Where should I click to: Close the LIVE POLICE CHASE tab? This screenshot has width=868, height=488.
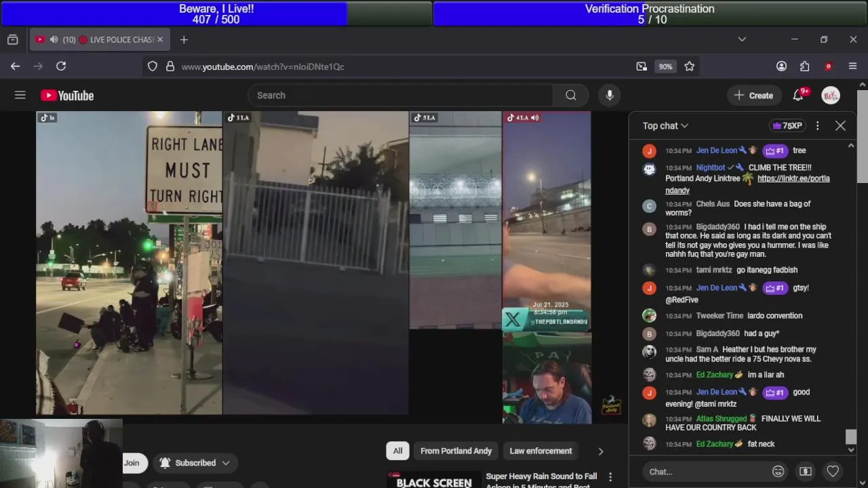(x=160, y=39)
